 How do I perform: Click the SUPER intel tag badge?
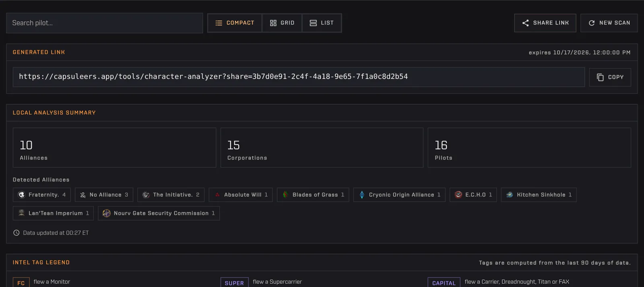pyautogui.click(x=234, y=283)
